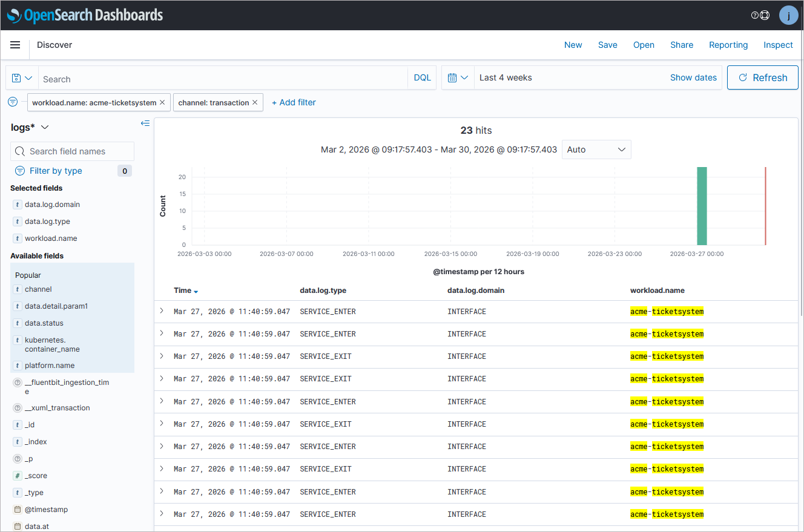Open the Auto interval dropdown

point(596,149)
